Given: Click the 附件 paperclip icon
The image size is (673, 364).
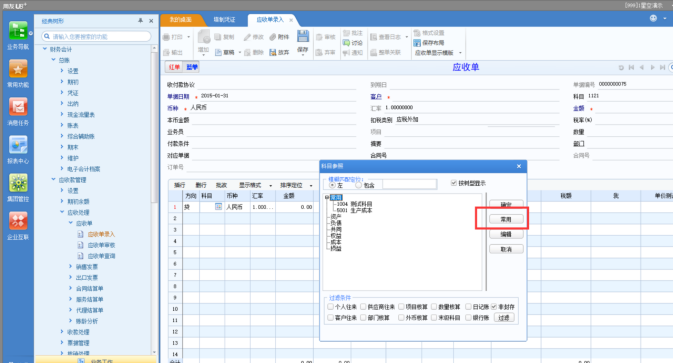Looking at the screenshot, I should (273, 37).
